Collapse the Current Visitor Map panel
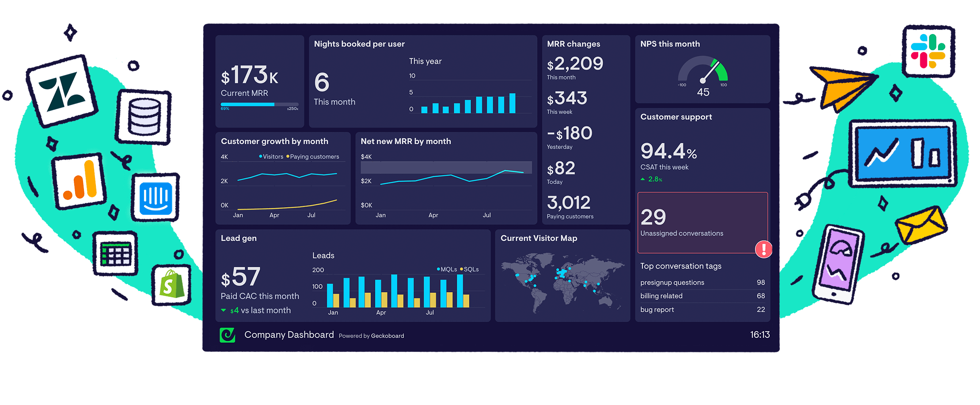Image resolution: width=980 pixels, height=405 pixels. point(539,238)
